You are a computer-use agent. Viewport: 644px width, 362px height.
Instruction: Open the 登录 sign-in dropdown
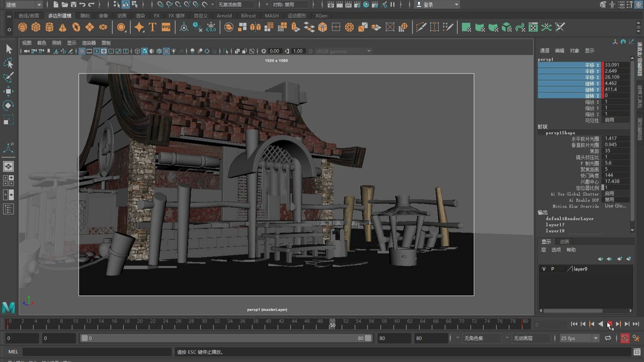437,5
